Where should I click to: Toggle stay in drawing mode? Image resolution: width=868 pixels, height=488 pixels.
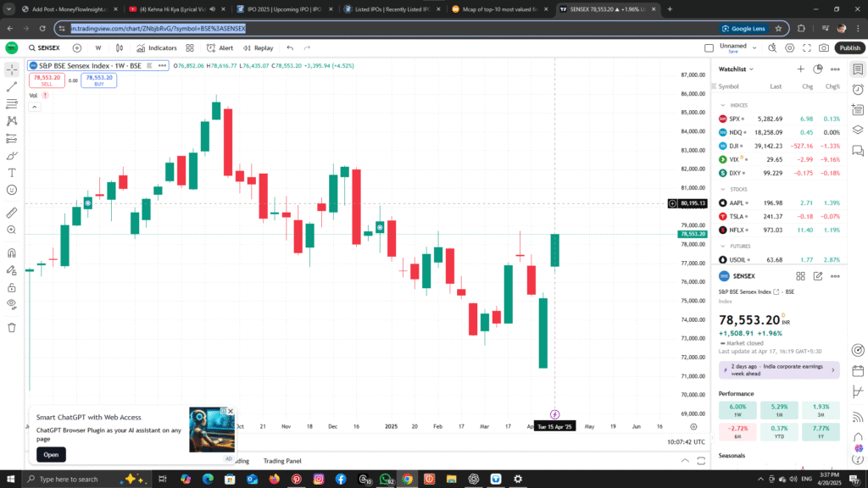tap(12, 270)
